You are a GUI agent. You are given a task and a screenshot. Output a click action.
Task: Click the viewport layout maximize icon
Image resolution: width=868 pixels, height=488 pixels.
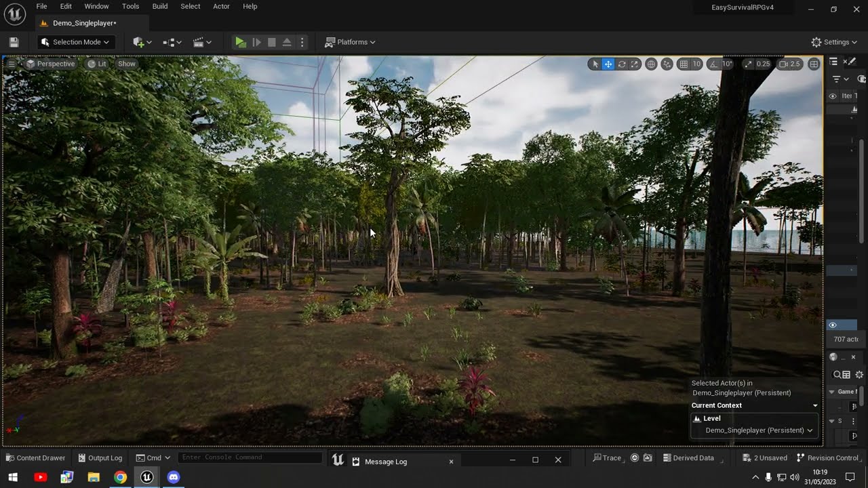(x=814, y=64)
